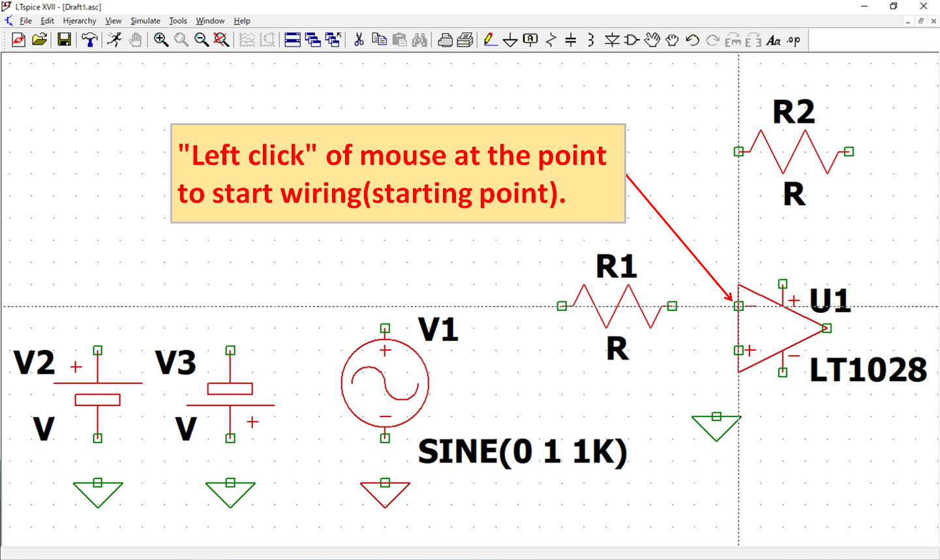Select the Move tool

point(652,40)
